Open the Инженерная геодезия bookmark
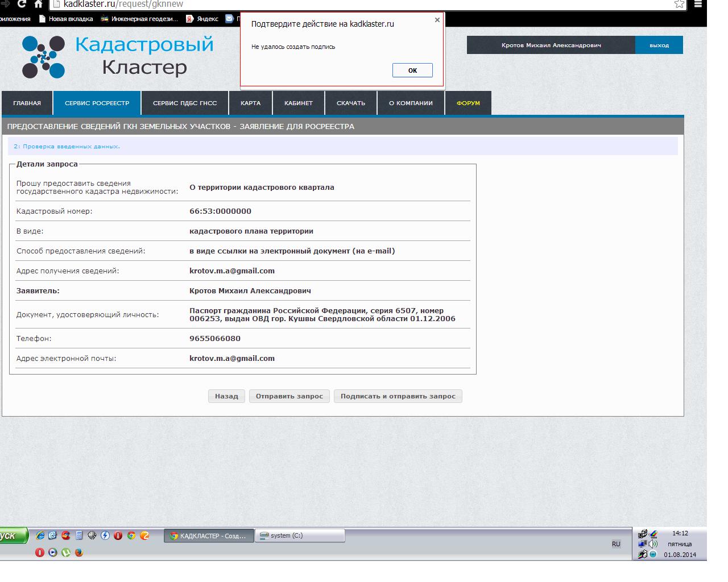 click(x=139, y=19)
